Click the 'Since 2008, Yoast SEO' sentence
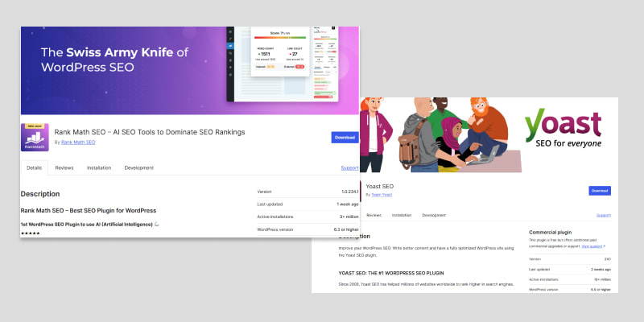The width and height of the screenshot is (644, 322). coord(427,284)
